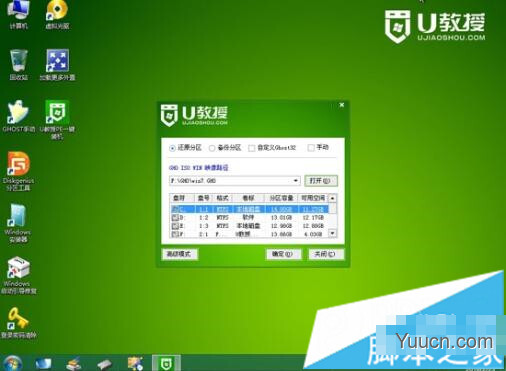The height and width of the screenshot is (371, 506).
Task: Click the free space (可用空间) column header
Action: [x=313, y=198]
